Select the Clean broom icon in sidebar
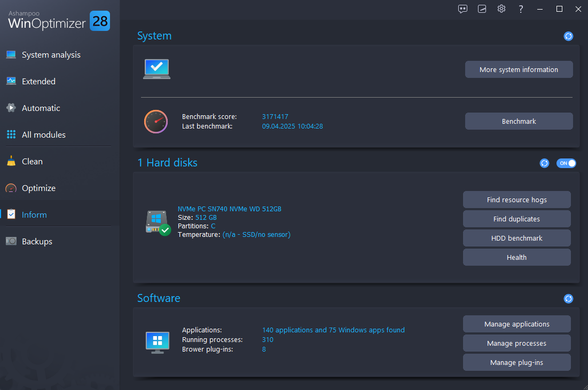 click(11, 161)
